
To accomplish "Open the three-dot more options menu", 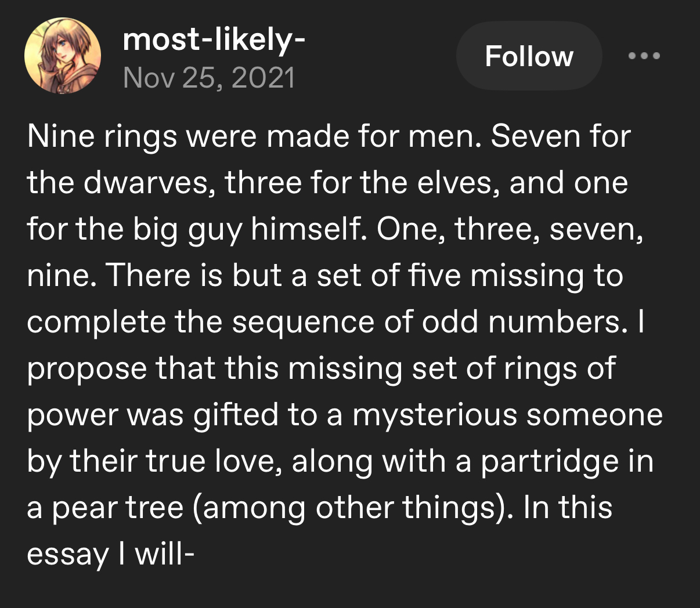I will coord(644,56).
